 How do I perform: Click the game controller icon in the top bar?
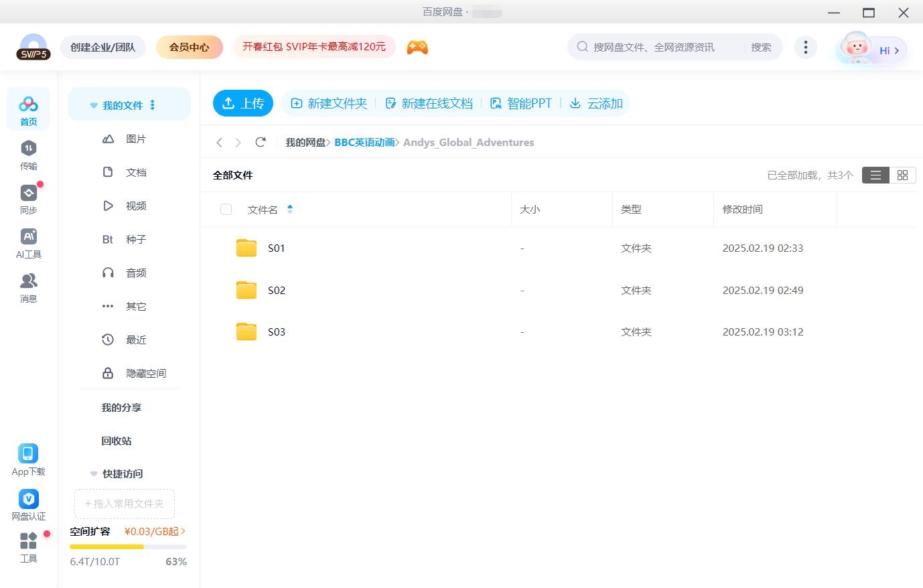pos(417,47)
